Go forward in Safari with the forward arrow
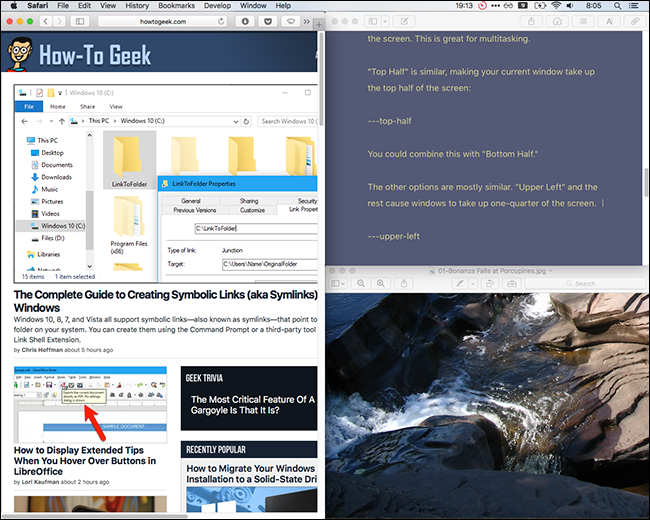The height and width of the screenshot is (520, 650). point(60,21)
